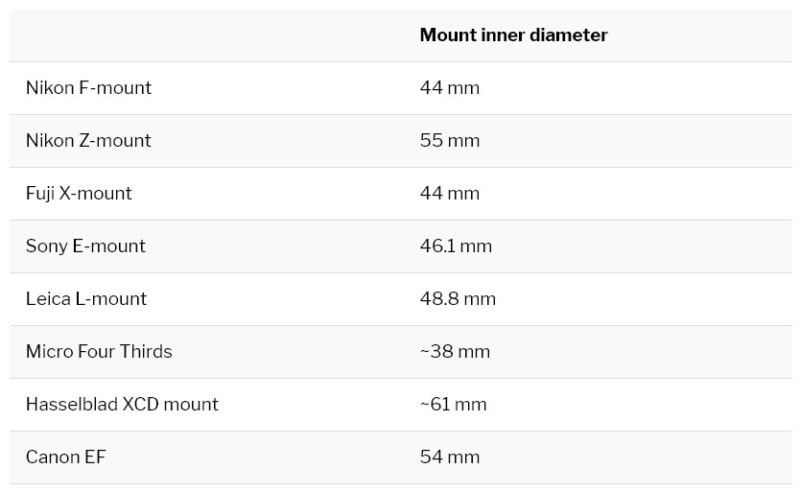This screenshot has width=800, height=492.
Task: Select the 55 mm diameter value
Action: [449, 141]
